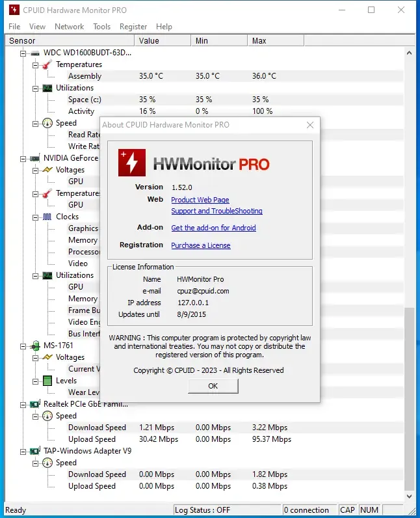Select TAP-Windows Upload Speed row
The width and height of the screenshot is (420, 518).
pyautogui.click(x=235, y=486)
